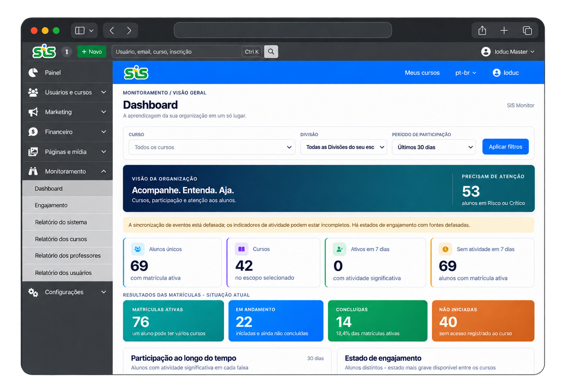
Task: Click the Cursos book icon
Action: click(242, 249)
